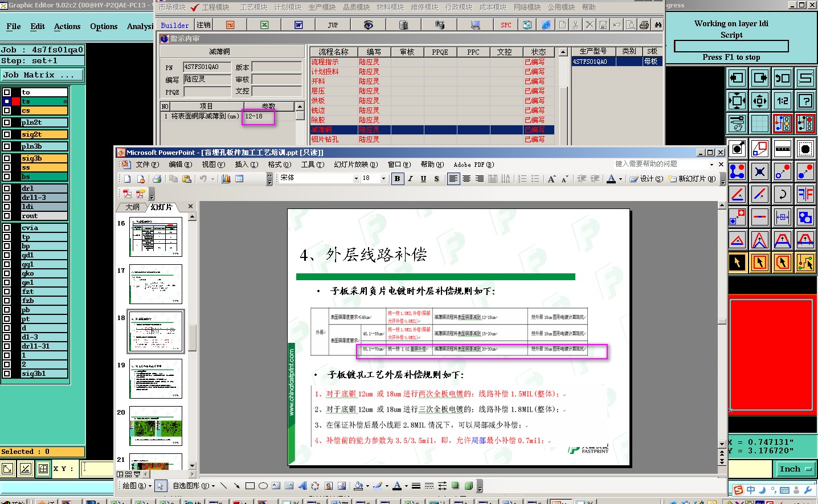
Task: Click the binoculars find icon in Builder toolbar
Action: [658, 24]
